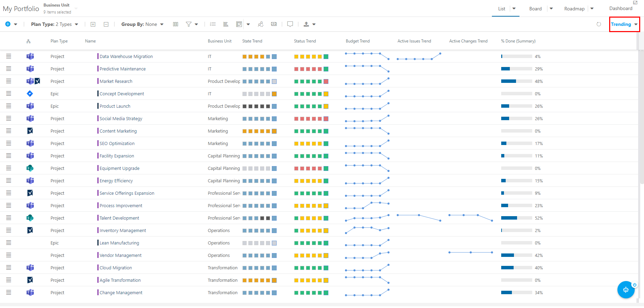Click the refresh circle icon
644x308 pixels.
coord(599,24)
